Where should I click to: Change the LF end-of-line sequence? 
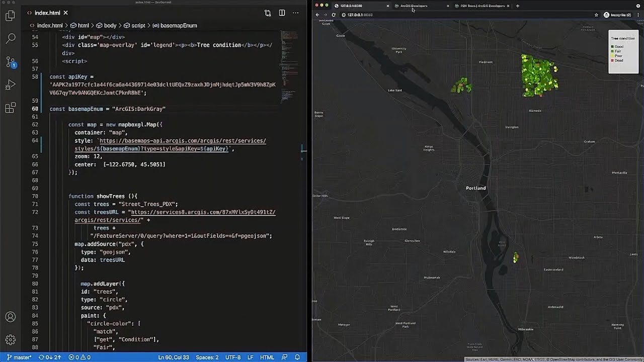pos(251,357)
